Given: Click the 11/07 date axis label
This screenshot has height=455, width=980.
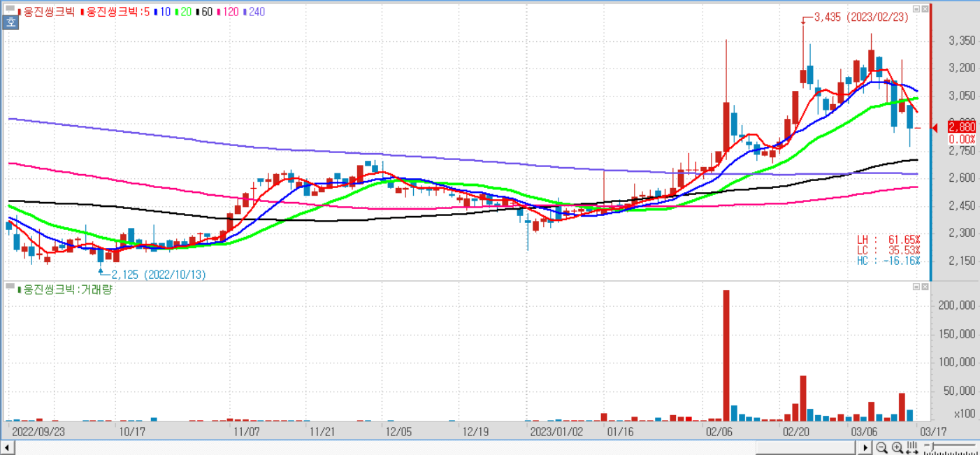Looking at the screenshot, I should (x=246, y=431).
